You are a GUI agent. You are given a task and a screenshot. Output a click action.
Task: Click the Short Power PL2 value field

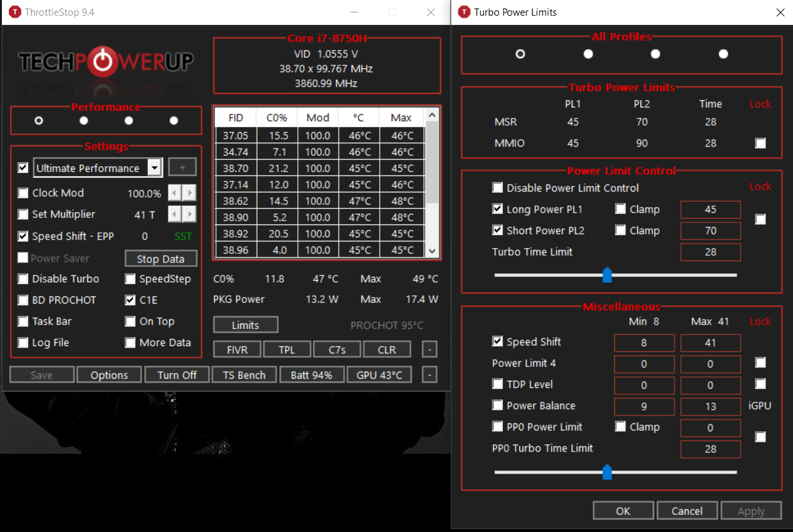tap(710, 230)
